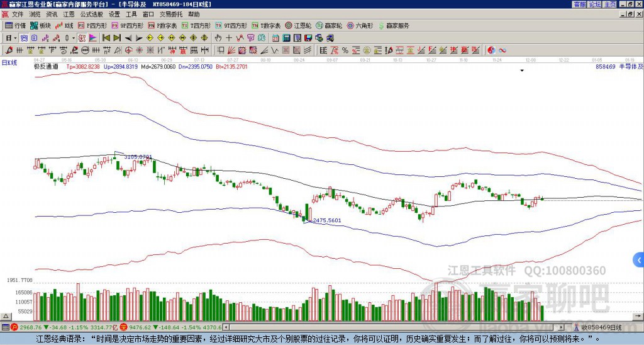Open the 江恩 menu
644x345 pixels.
pos(69,14)
